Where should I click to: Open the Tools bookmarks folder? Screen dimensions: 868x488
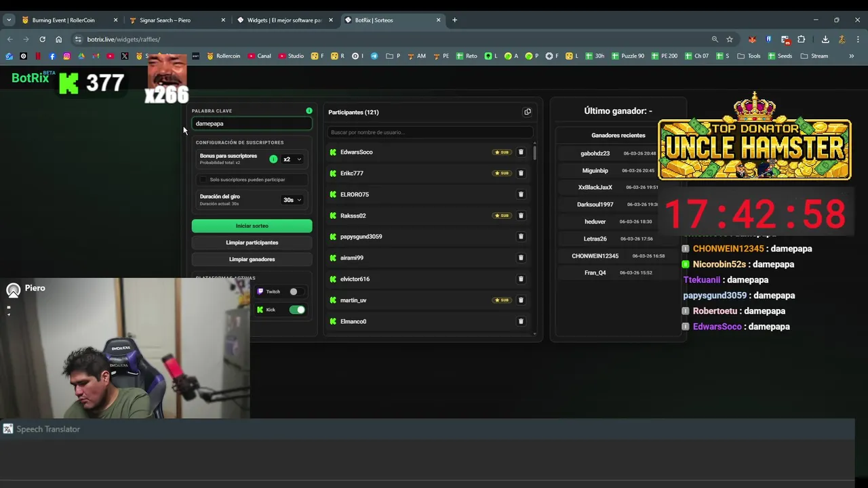pyautogui.click(x=749, y=56)
